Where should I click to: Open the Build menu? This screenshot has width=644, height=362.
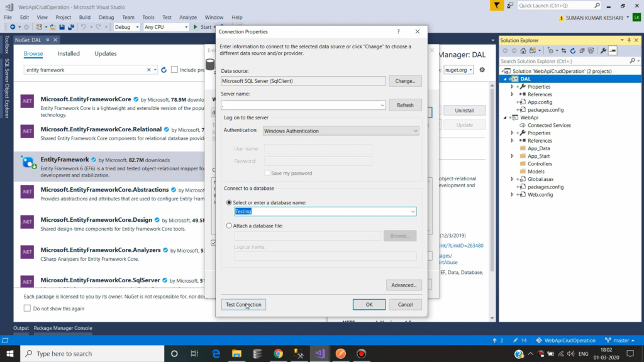85,17
